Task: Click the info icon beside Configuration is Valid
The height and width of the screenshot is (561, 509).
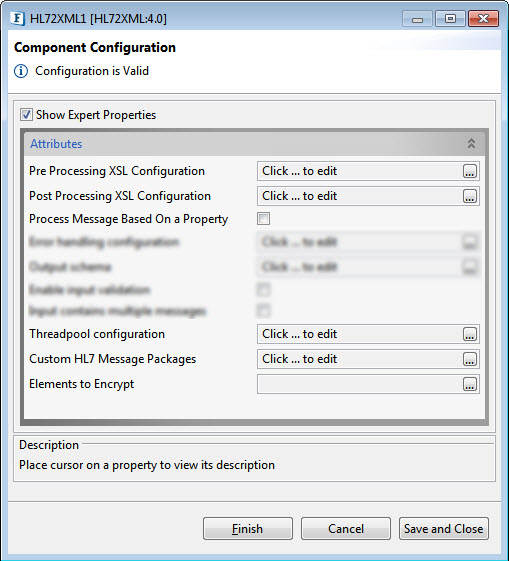Action: 21,71
